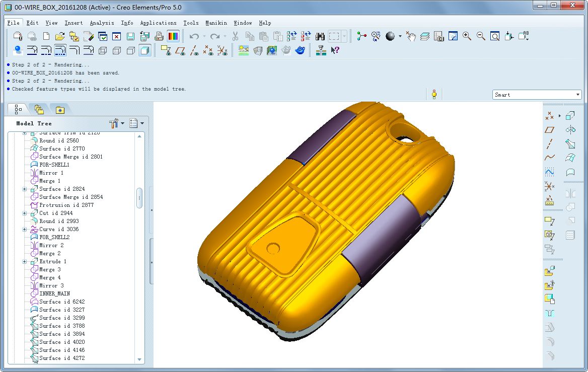Switch display to Hidden Line

pos(117,50)
